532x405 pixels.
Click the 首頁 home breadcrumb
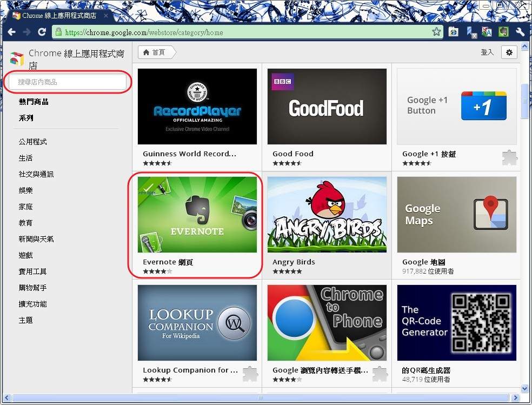(x=157, y=52)
